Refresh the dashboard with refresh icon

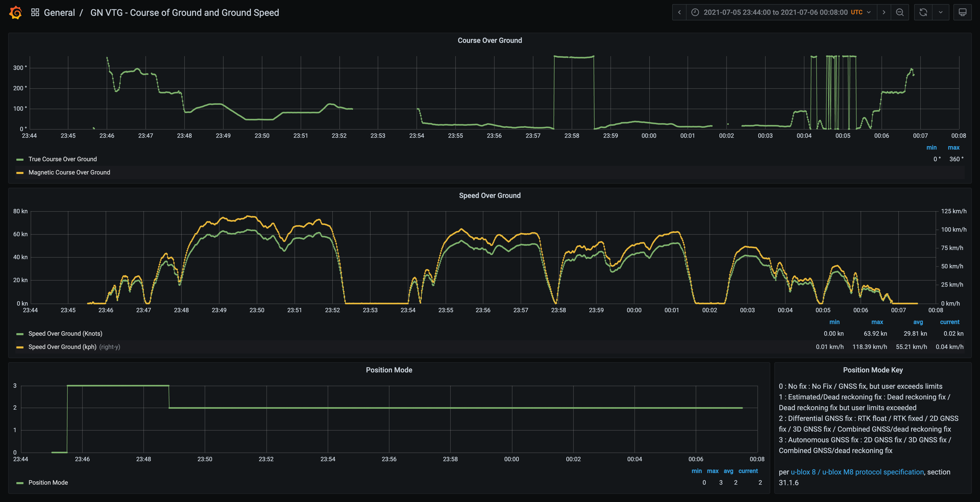point(923,12)
